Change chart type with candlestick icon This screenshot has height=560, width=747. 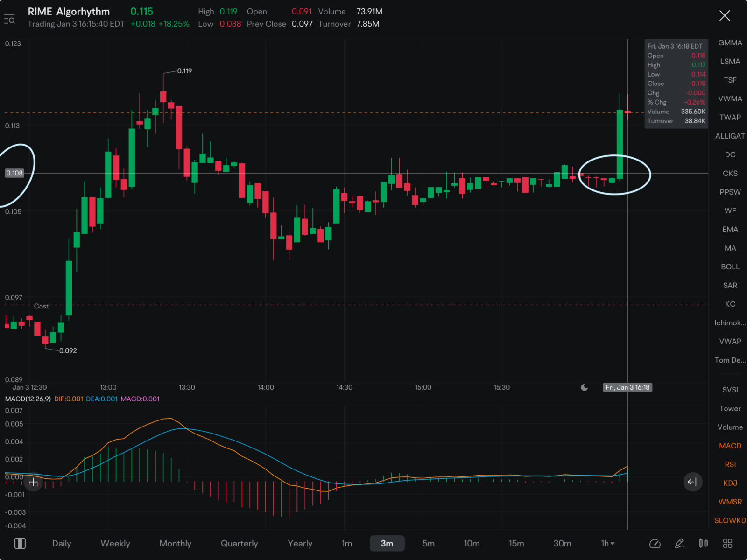[x=704, y=543]
